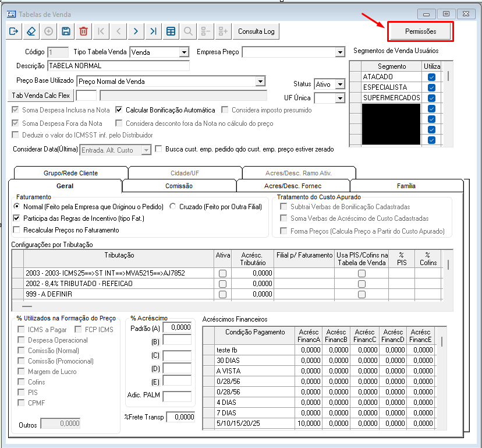Click the '10,0000' Acrésc FinancA cell
Image resolution: width=482 pixels, height=448 pixels.
(309, 423)
